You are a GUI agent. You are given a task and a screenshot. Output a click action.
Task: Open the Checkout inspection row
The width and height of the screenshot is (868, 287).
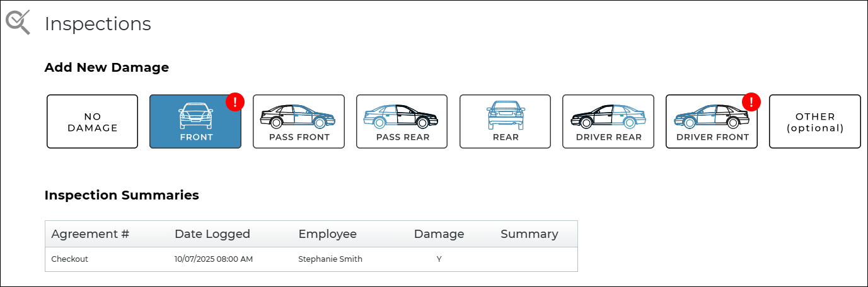click(x=70, y=259)
